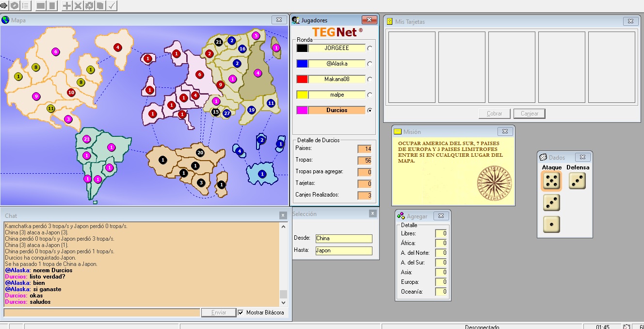Screen dimensions: 644x329
Task: Click the Libres value field in Agregar
Action: coord(441,233)
